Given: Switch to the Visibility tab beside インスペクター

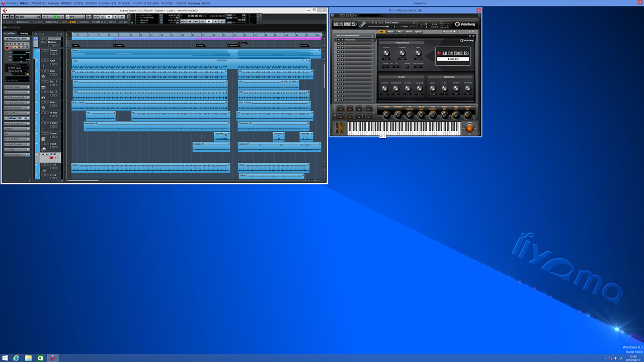Looking at the screenshot, I should click(24, 34).
